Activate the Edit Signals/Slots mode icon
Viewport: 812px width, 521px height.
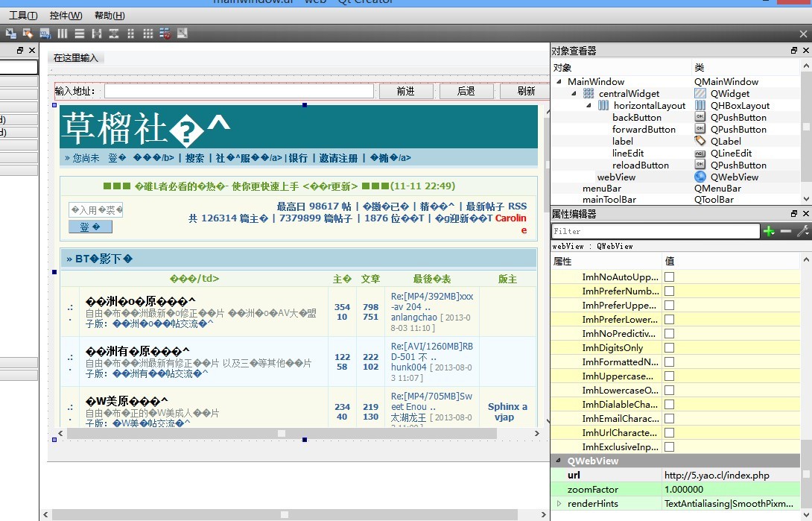[x=11, y=34]
